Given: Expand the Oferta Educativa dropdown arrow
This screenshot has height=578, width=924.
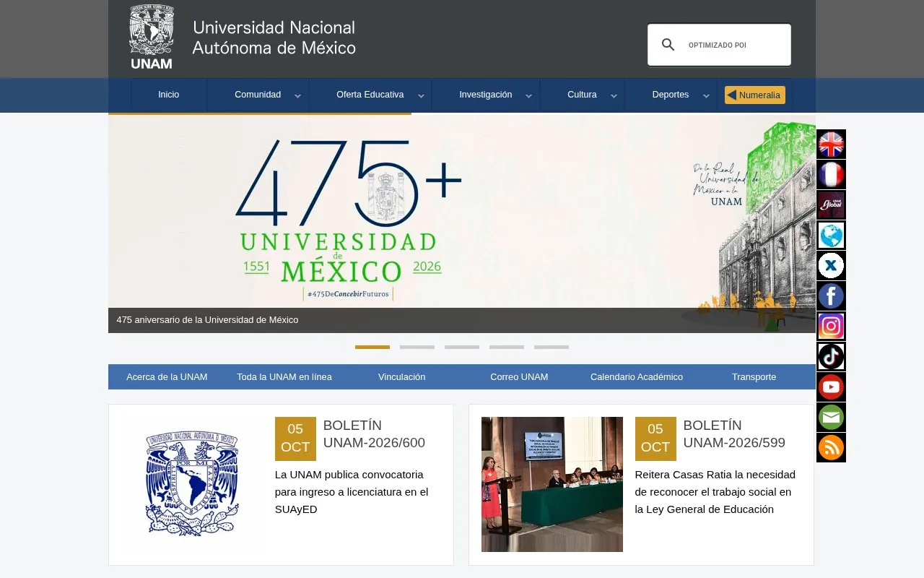Looking at the screenshot, I should click(421, 95).
